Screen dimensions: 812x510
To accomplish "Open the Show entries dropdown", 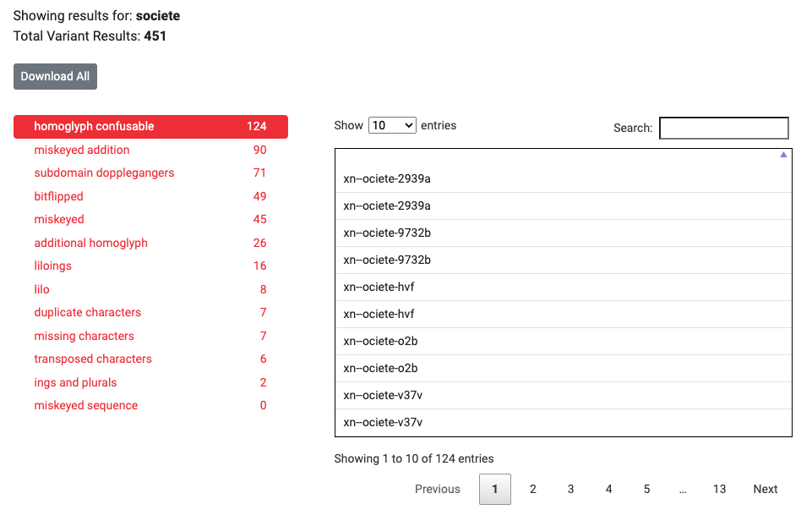I will pyautogui.click(x=392, y=125).
